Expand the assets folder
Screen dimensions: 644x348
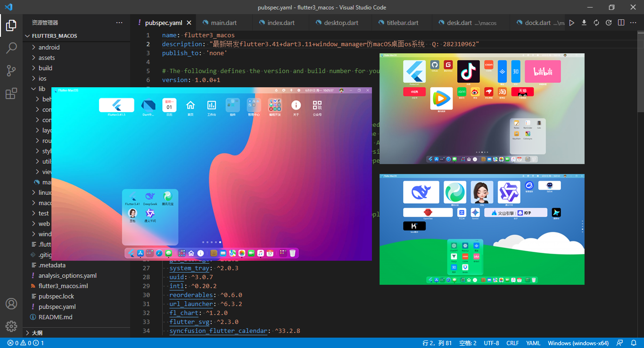click(47, 58)
